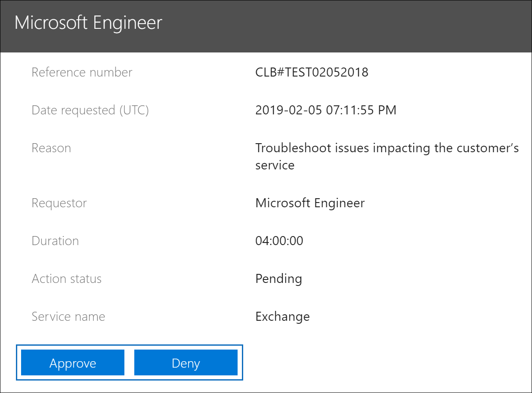Viewport: 532px width, 393px height.
Task: Select the Microsoft Engineer requestor value
Action: pos(310,203)
